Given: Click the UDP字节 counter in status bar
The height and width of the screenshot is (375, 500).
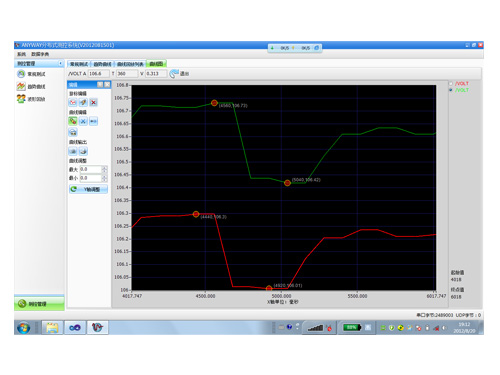Looking at the screenshot, I should coord(468,315).
